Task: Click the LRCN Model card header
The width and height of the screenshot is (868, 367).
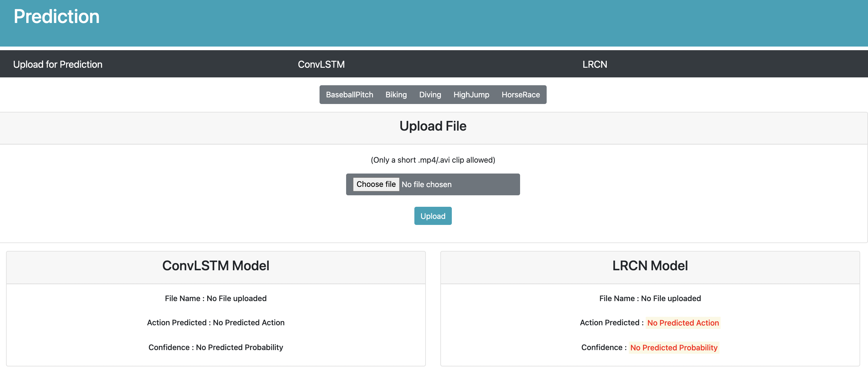Action: click(x=650, y=266)
